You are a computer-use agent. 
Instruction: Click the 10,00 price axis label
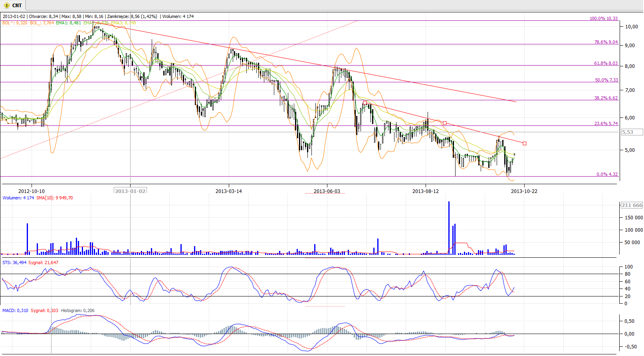[x=632, y=27]
